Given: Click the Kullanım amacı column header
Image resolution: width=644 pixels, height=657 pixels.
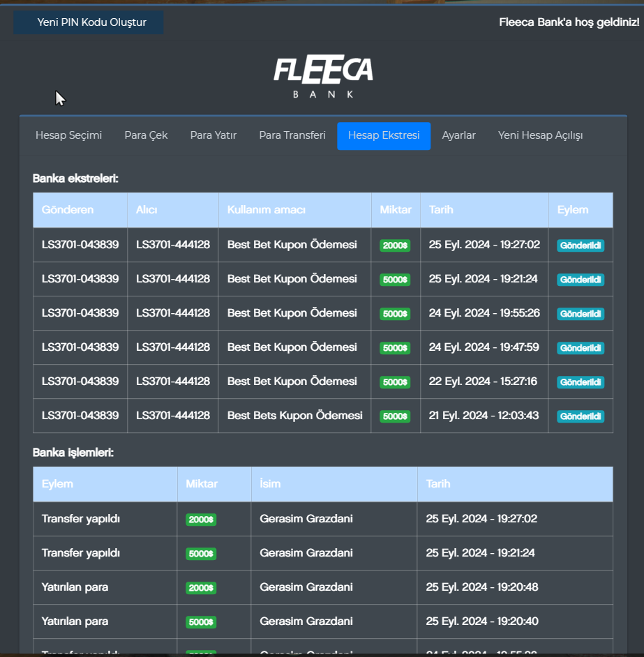Looking at the screenshot, I should [x=266, y=210].
